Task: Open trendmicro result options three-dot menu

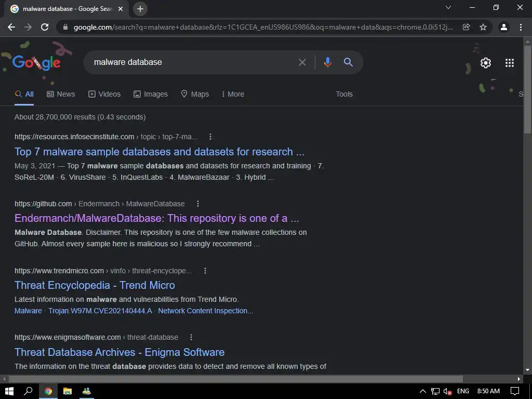Action: (x=205, y=271)
